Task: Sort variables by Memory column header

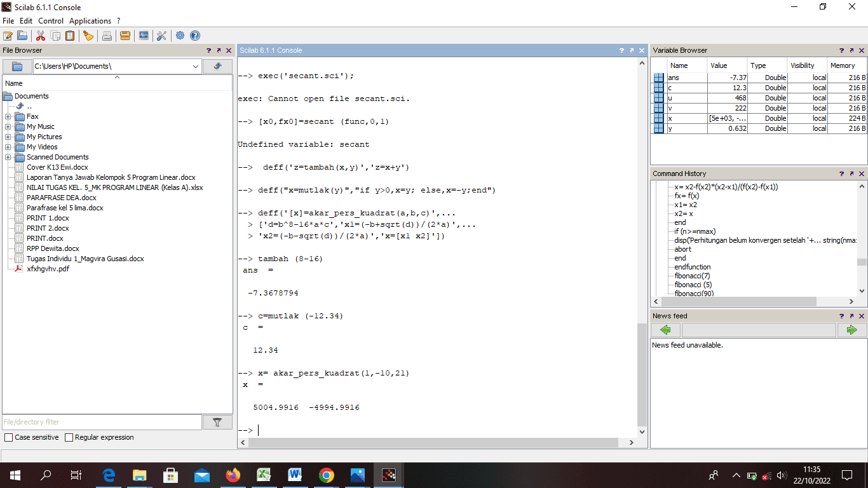Action: click(846, 65)
